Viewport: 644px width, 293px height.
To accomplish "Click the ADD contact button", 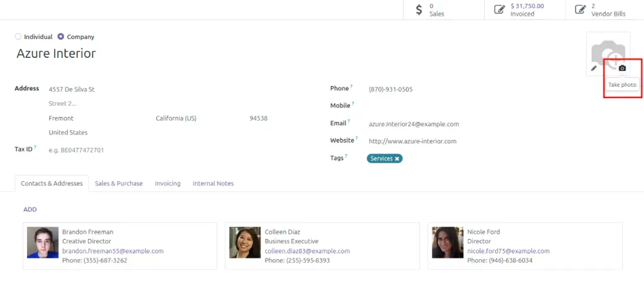I will pos(30,209).
